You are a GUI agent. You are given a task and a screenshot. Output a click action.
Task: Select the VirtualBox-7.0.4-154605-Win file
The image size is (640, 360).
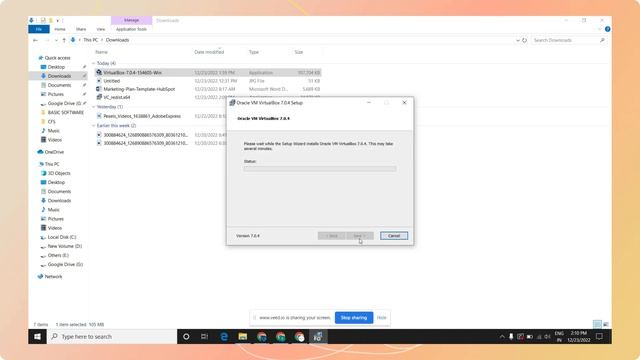208,72
